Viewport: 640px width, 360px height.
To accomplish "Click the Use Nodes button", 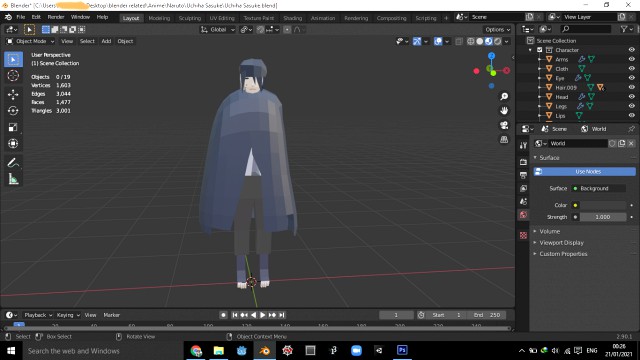I will [584, 171].
